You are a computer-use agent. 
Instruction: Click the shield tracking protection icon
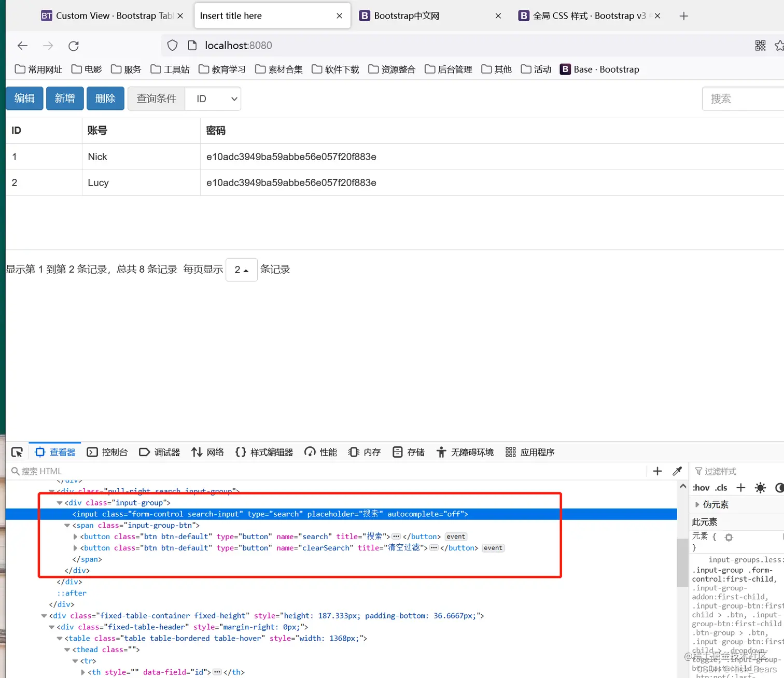pyautogui.click(x=173, y=46)
